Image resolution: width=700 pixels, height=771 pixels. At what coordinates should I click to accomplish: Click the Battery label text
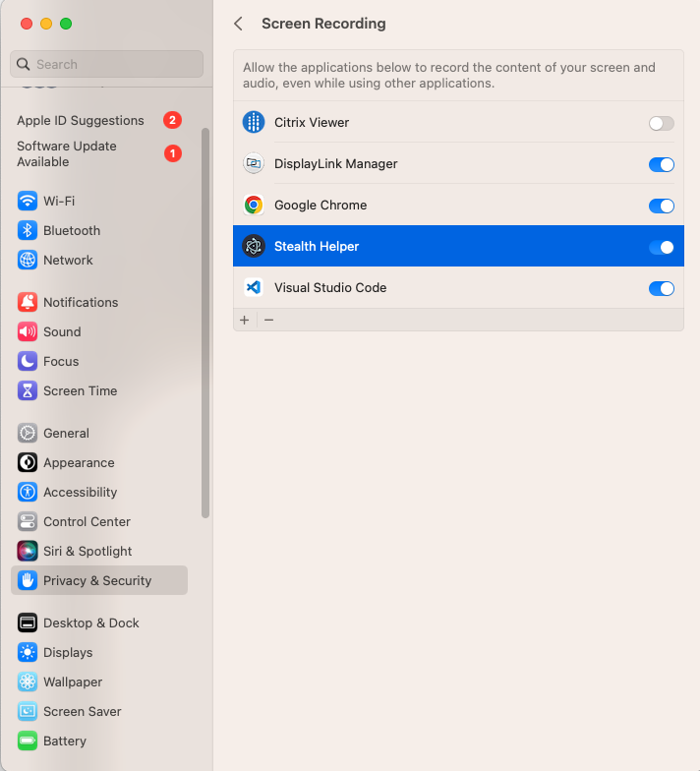tap(65, 741)
